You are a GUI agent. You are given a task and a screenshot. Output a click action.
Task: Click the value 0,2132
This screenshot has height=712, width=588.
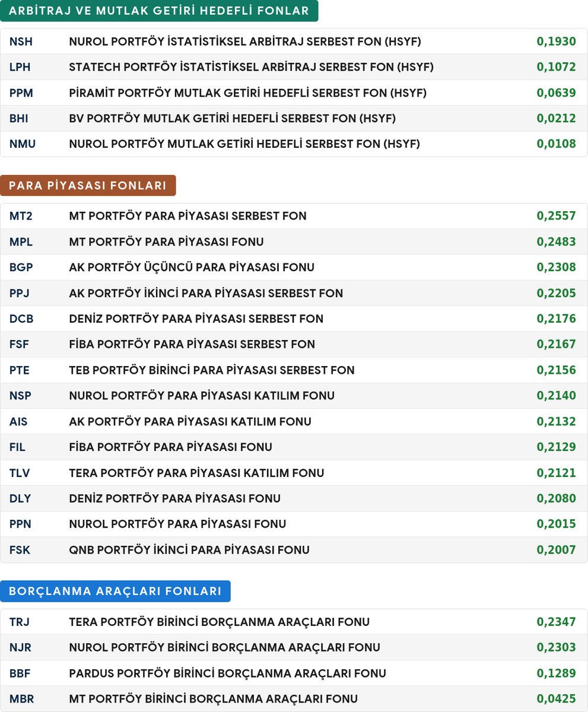pyautogui.click(x=557, y=422)
